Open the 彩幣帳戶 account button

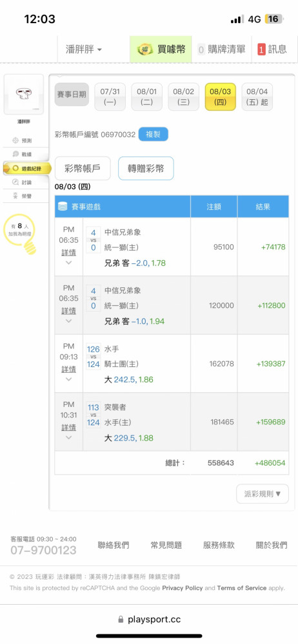(83, 168)
